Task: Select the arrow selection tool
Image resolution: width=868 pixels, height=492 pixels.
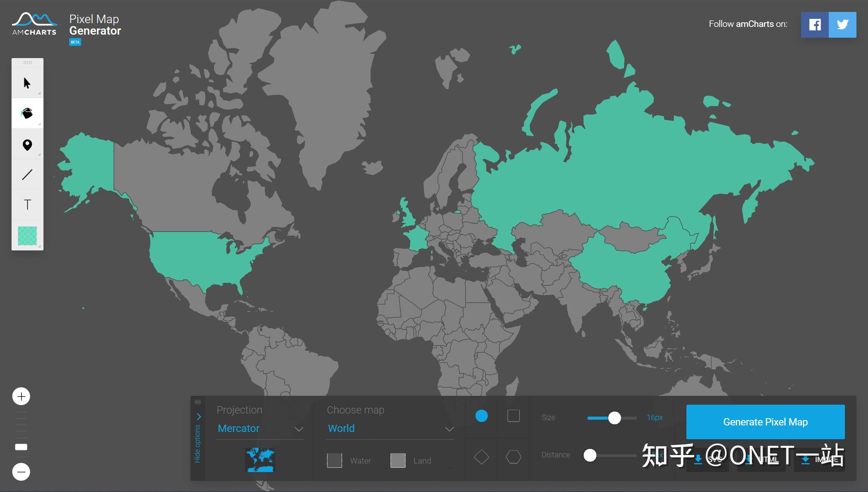Action: coord(27,83)
